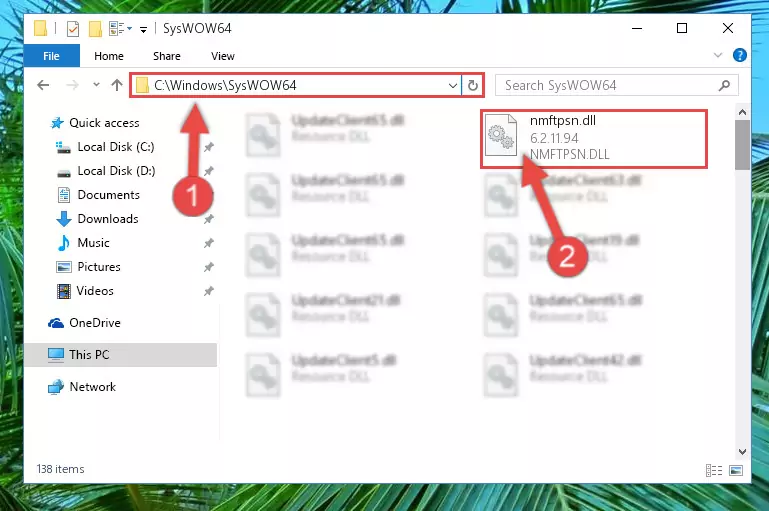Click the Network icon in sidebar
This screenshot has height=511, width=769.
tap(56, 387)
